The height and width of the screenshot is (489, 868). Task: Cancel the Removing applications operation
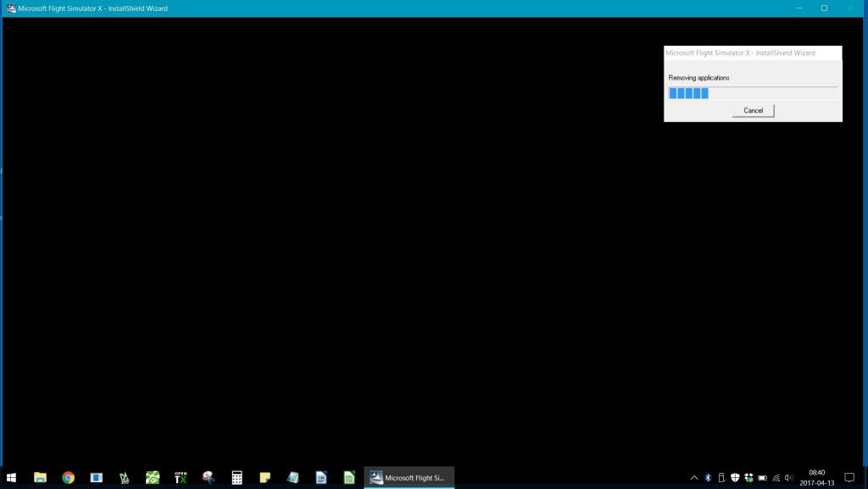pyautogui.click(x=753, y=111)
